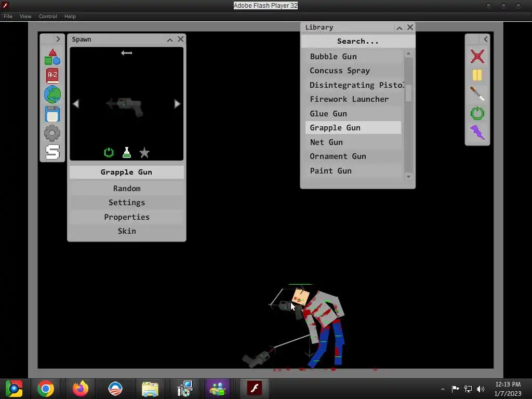Select Grapple Gun in Library list
The image size is (532, 399).
[x=353, y=128]
